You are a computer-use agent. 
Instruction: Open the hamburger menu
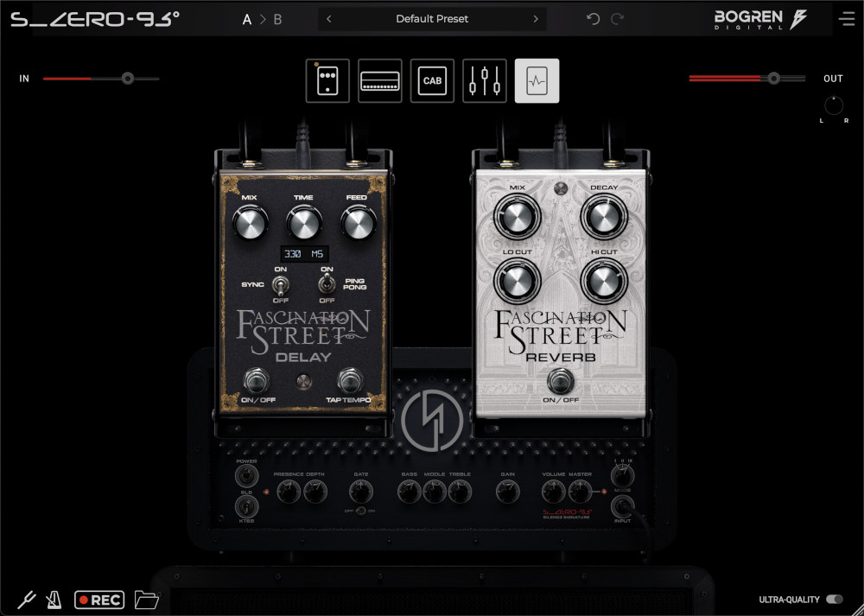pyautogui.click(x=845, y=19)
